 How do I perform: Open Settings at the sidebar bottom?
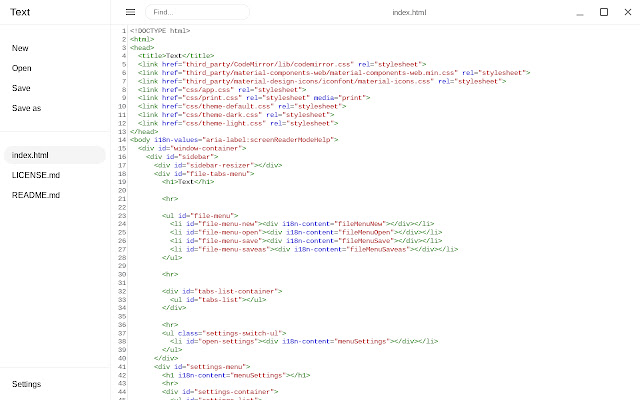click(27, 384)
